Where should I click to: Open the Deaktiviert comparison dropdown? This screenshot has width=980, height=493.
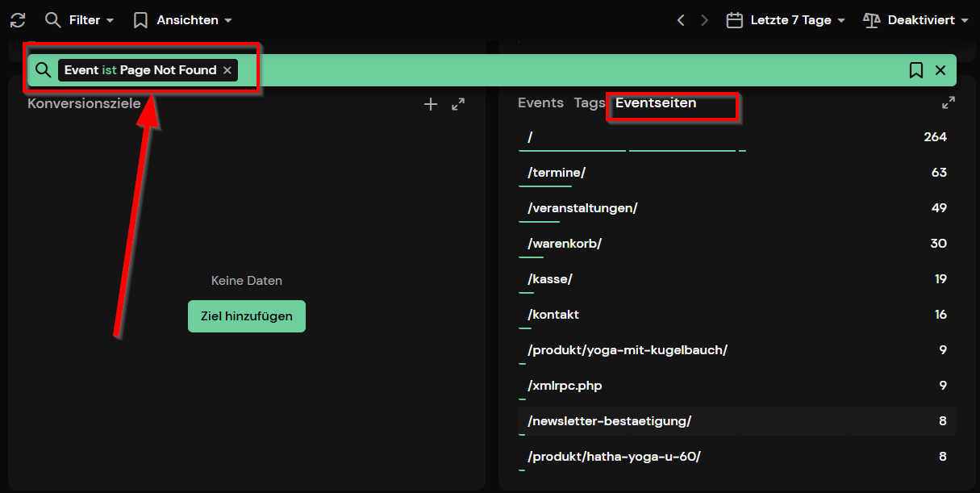point(915,20)
